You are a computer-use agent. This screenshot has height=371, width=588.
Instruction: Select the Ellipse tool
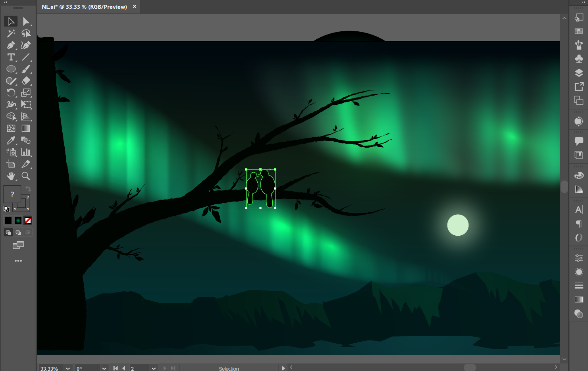point(11,69)
